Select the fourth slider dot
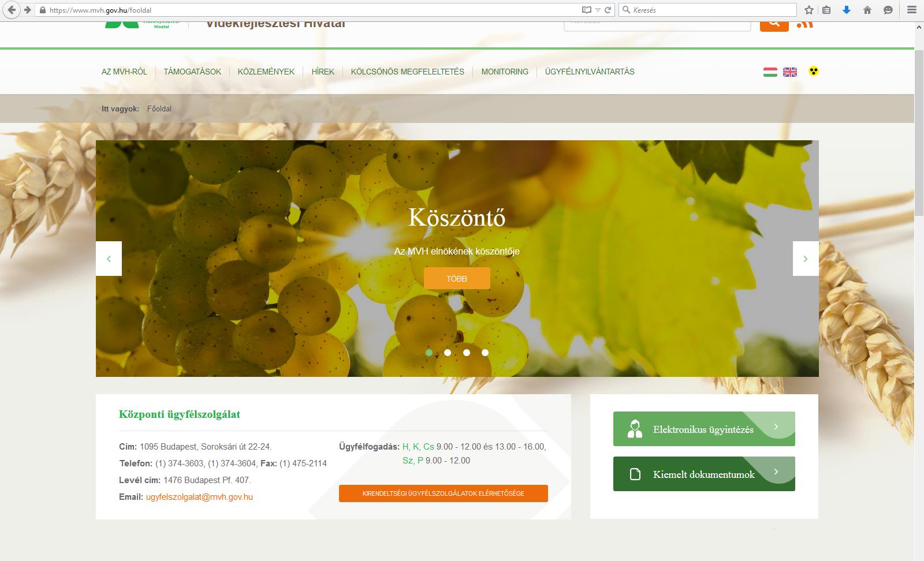Image resolution: width=924 pixels, height=561 pixels. (x=485, y=353)
